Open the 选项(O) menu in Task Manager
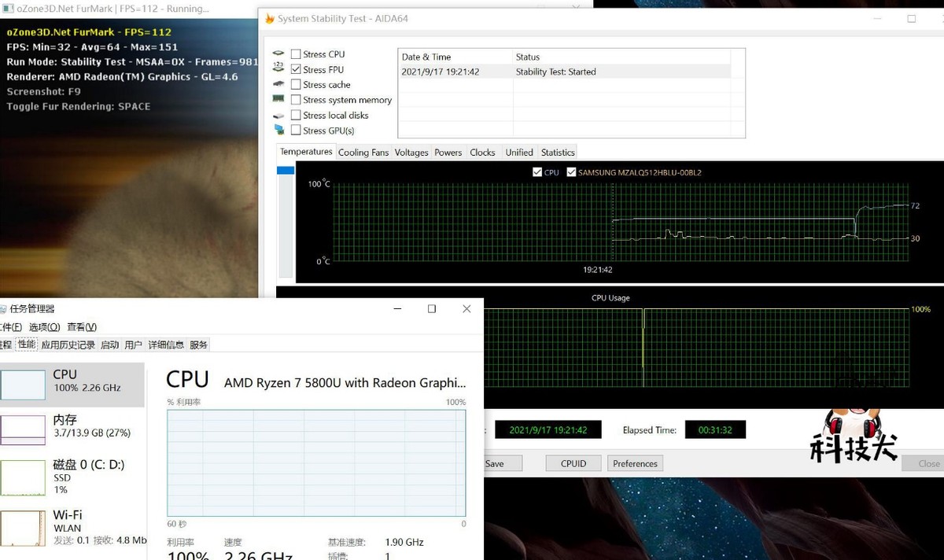The height and width of the screenshot is (560, 944). pyautogui.click(x=44, y=327)
